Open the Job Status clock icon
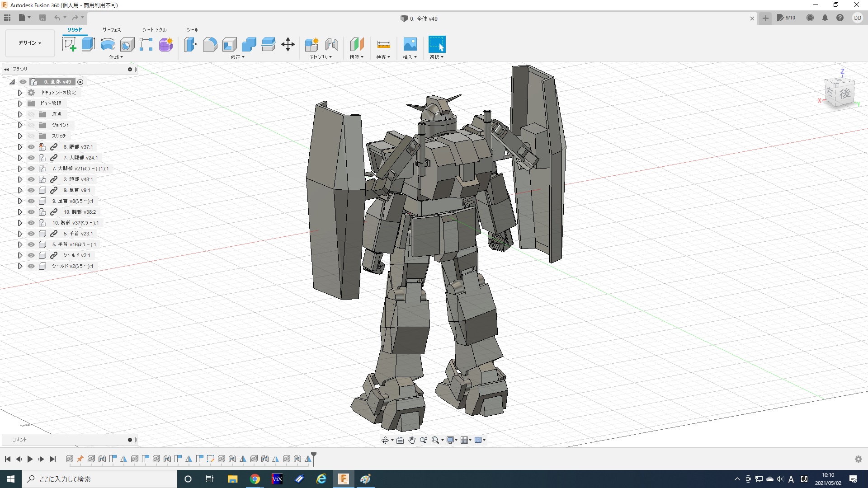Screen dimensions: 868x488 [x=810, y=18]
